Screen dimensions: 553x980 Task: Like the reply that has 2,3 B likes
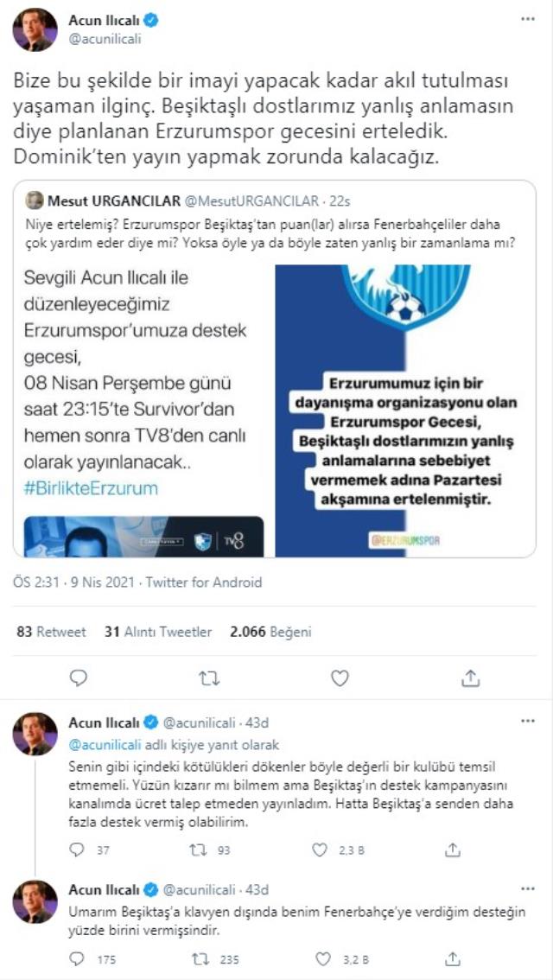click(x=320, y=850)
